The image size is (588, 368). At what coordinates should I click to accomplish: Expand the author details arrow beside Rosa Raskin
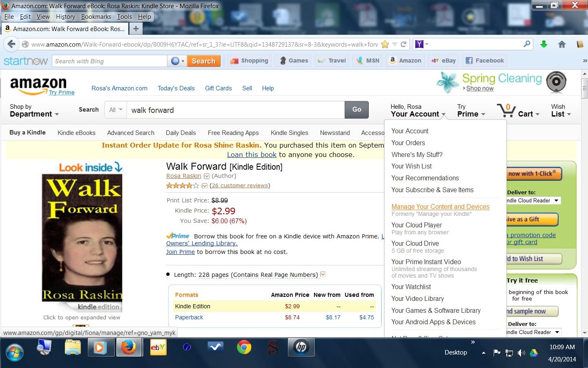(x=207, y=176)
